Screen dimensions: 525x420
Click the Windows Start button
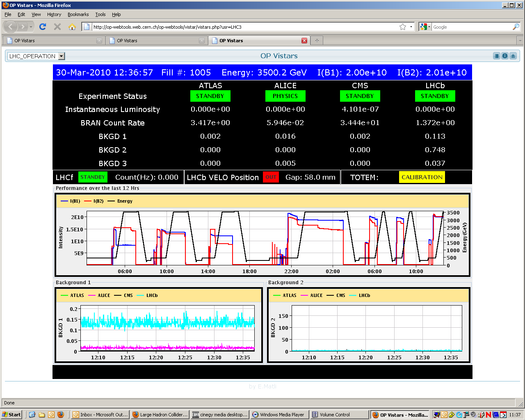tap(11, 415)
